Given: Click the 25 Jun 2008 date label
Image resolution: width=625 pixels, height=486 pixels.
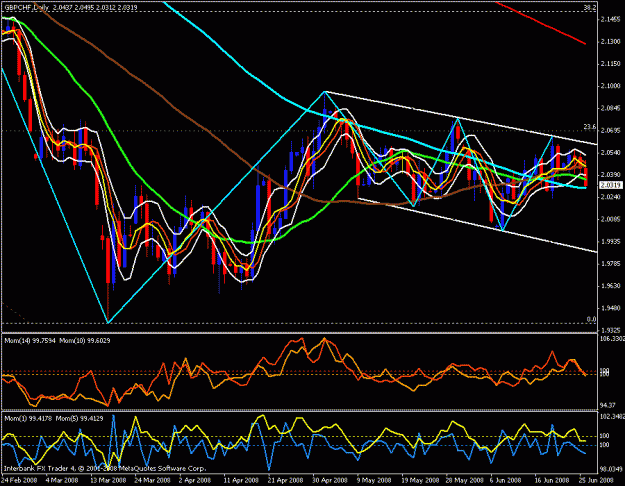Looking at the screenshot, I should pos(596,480).
